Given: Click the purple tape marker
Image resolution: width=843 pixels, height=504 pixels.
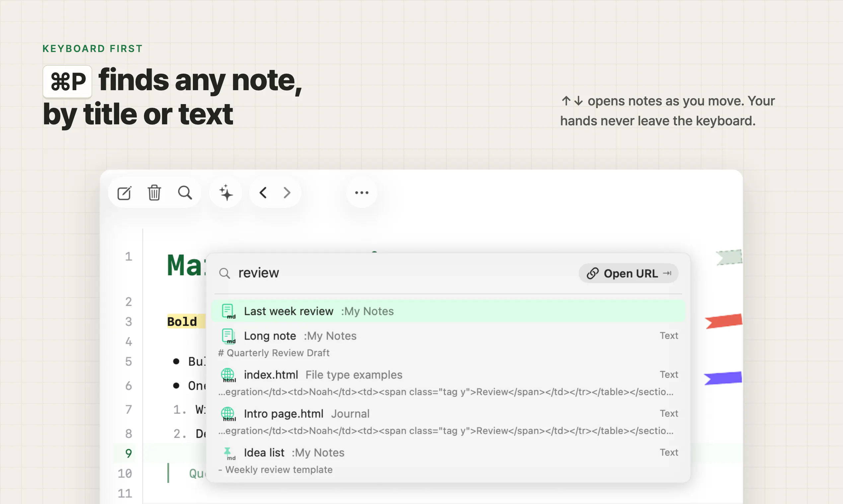Looking at the screenshot, I should pos(723,378).
